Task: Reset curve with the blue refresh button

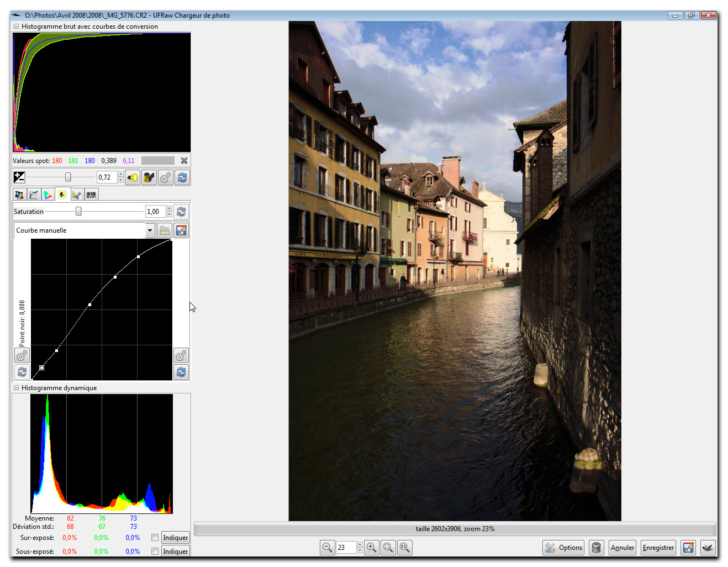Action: click(181, 372)
